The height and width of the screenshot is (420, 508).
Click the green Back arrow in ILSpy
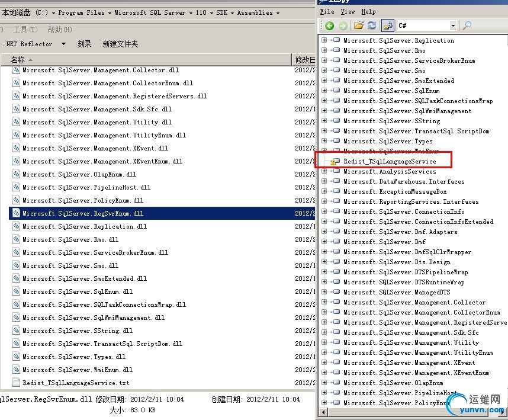329,25
